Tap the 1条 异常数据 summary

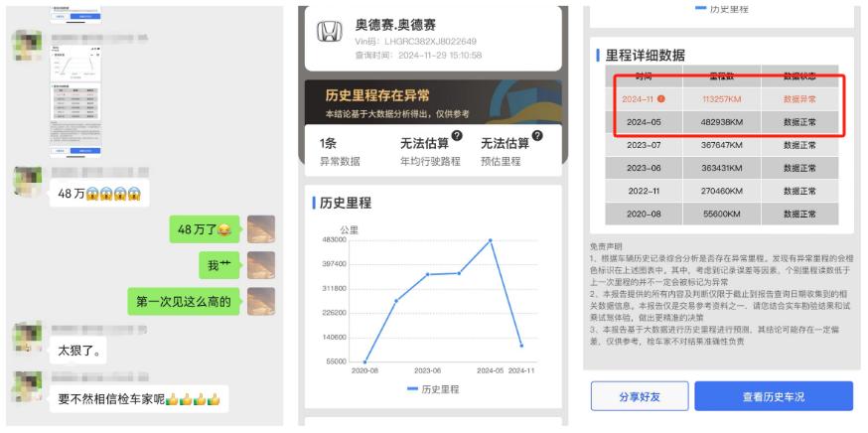340,150
